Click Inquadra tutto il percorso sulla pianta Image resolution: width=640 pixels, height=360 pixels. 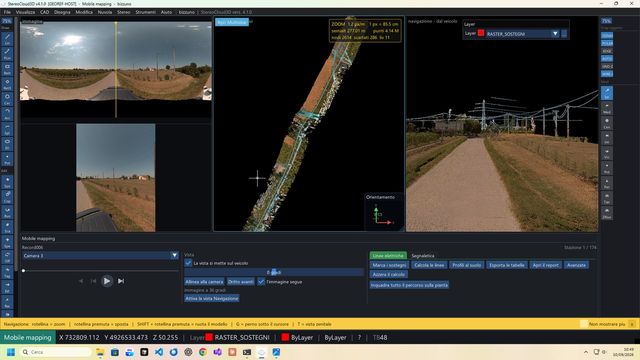409,285
